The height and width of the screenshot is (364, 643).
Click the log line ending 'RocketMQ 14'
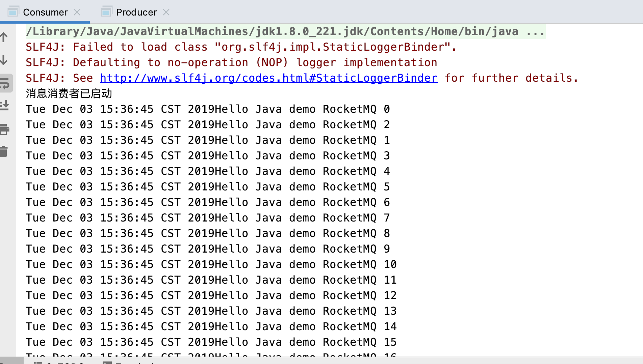coord(211,327)
